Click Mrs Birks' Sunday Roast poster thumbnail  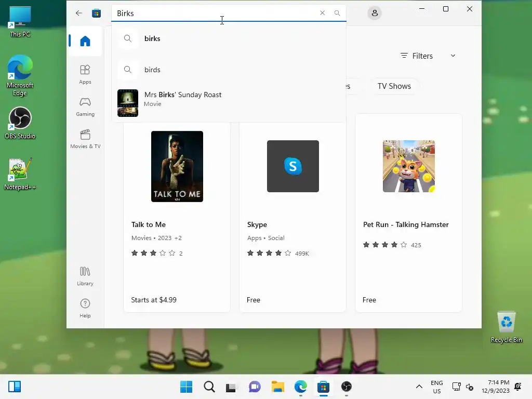coord(128,103)
